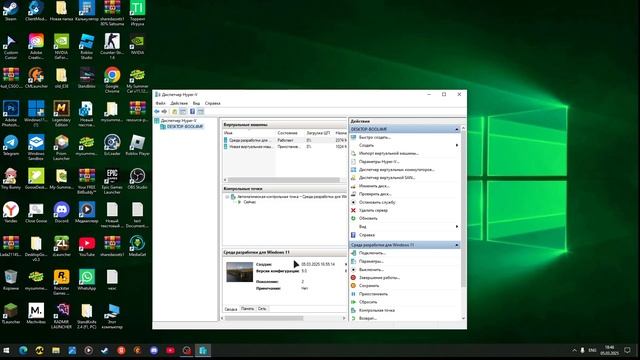Click Shut Down (Завершение работы) action
Image resolution: width=640 pixels, height=360 pixels.
(379, 278)
